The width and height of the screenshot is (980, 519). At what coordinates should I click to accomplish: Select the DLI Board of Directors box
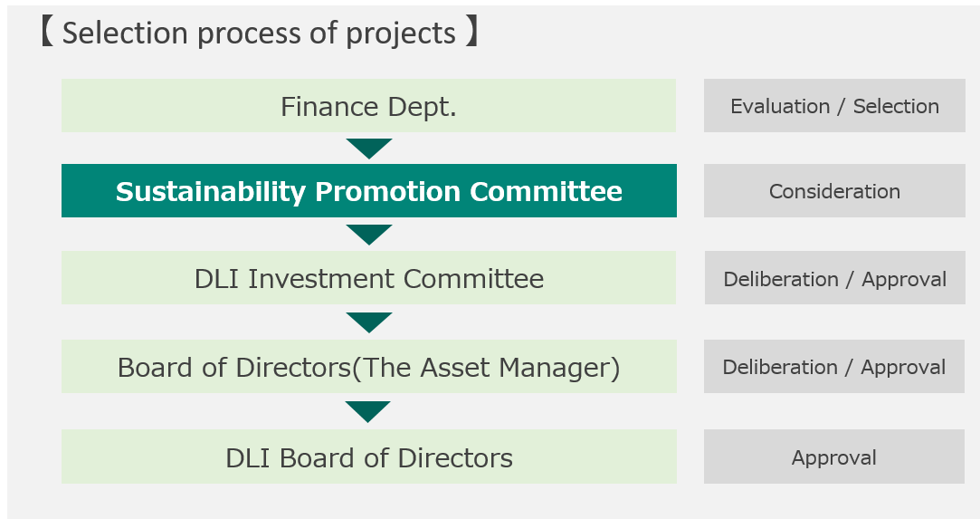[369, 457]
